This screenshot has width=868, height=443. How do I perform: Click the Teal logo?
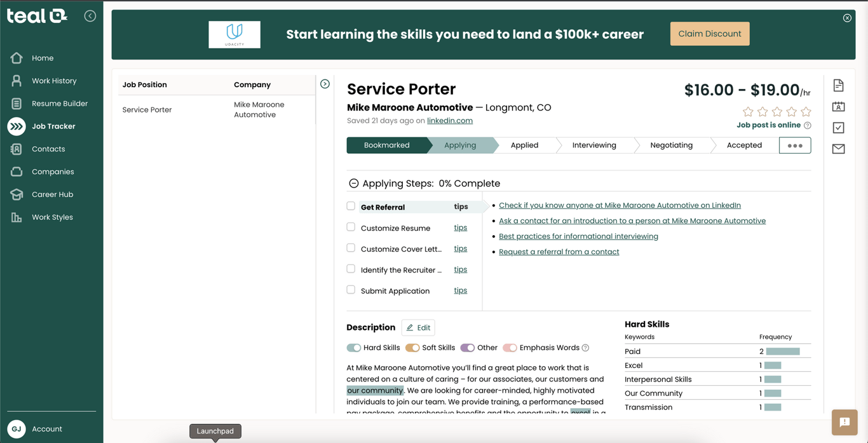37,16
